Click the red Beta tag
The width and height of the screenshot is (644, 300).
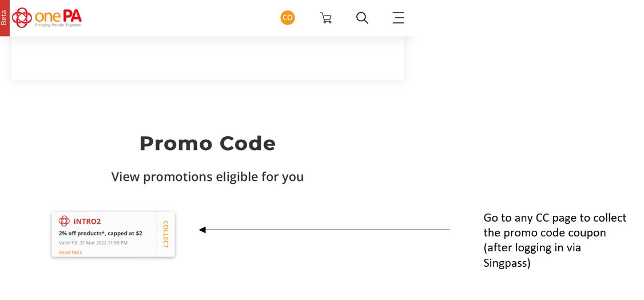[x=5, y=18]
